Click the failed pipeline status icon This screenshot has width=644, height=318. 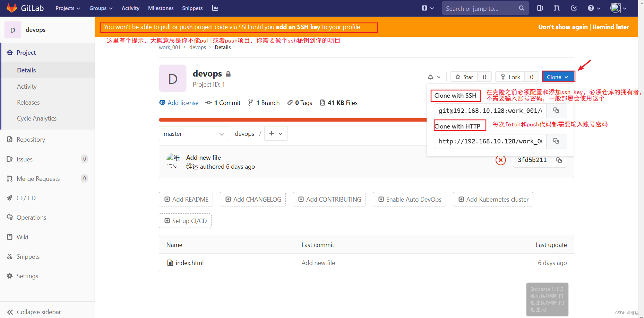coord(500,160)
